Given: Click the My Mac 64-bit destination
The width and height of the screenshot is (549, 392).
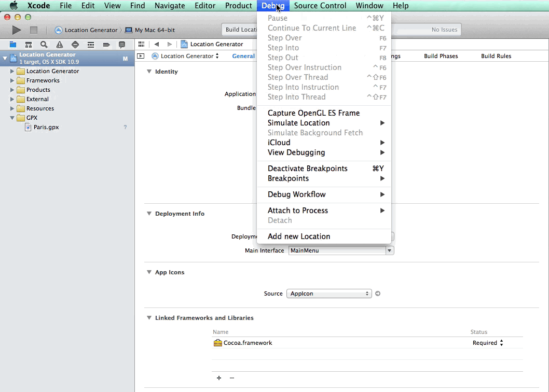Looking at the screenshot, I should tap(150, 30).
